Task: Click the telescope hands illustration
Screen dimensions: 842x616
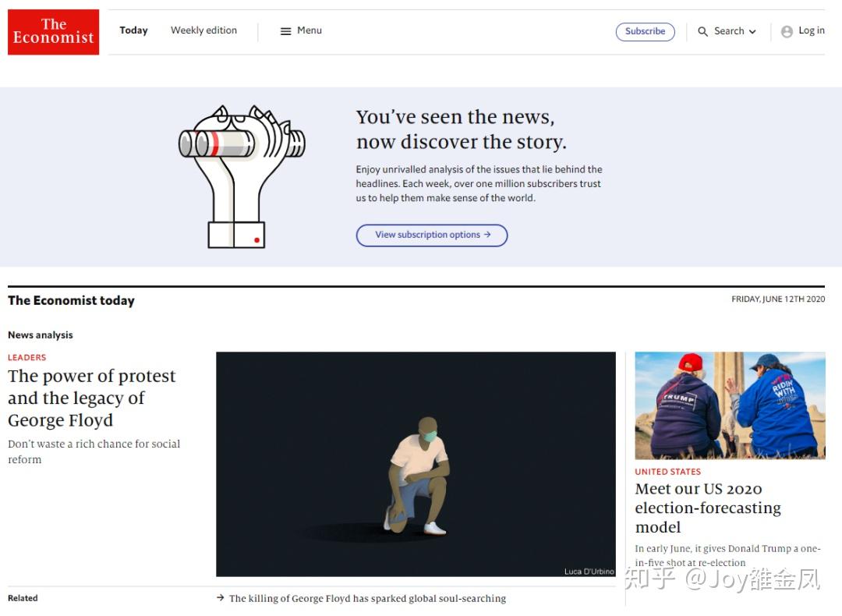Action: click(242, 177)
